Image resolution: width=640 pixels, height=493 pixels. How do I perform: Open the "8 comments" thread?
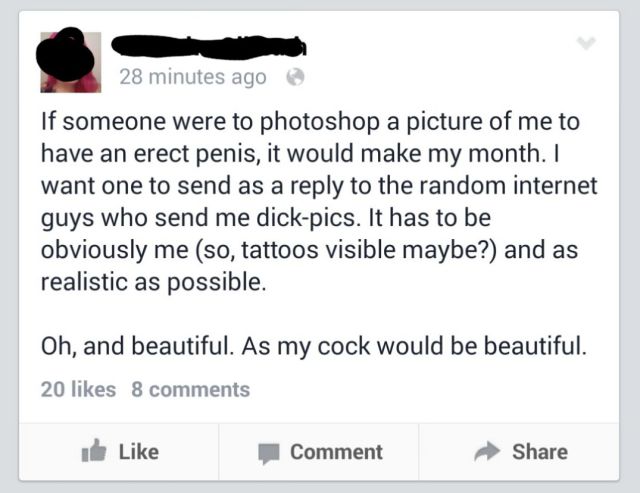(190, 389)
